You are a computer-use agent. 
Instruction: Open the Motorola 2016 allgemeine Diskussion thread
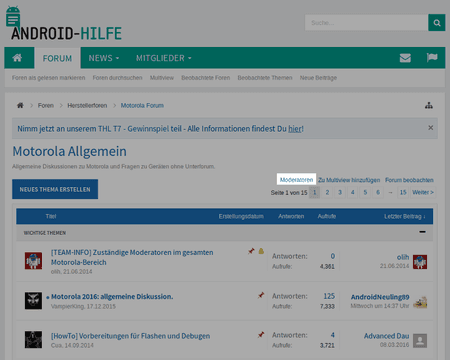[x=112, y=297]
